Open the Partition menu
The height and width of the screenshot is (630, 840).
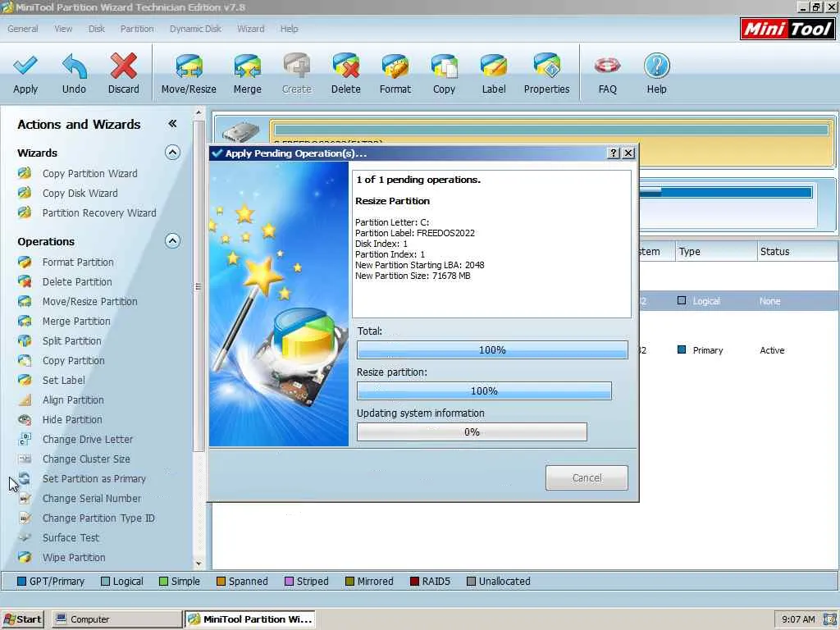coord(137,29)
